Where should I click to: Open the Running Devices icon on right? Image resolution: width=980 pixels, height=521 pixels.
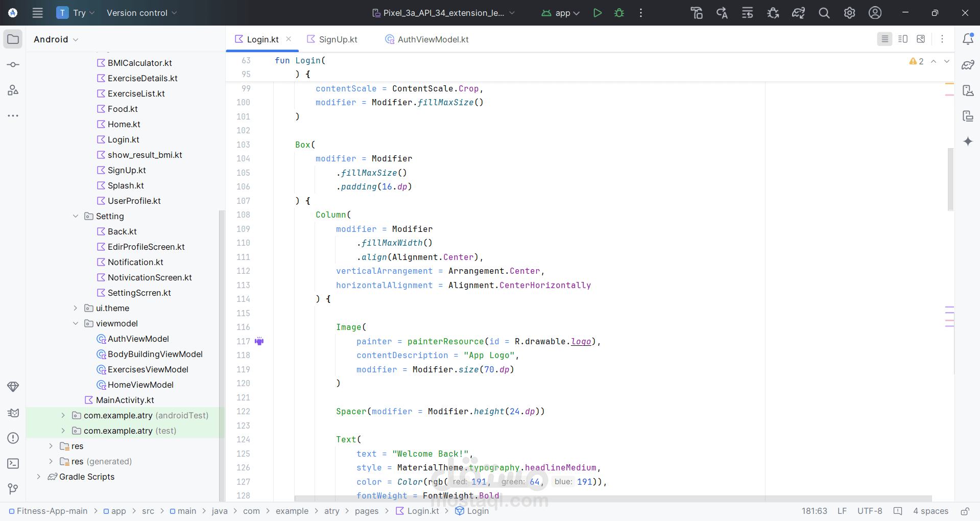968,116
